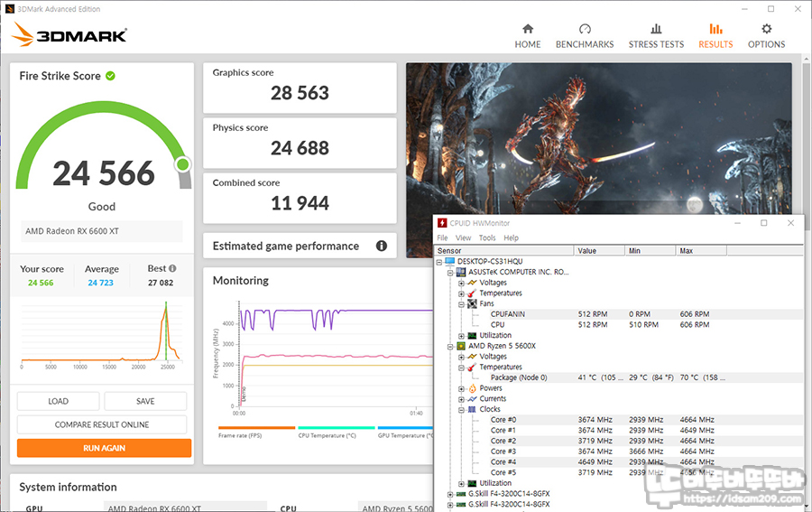Go to the HOME tab label
Image resolution: width=812 pixels, height=512 pixels.
point(528,44)
